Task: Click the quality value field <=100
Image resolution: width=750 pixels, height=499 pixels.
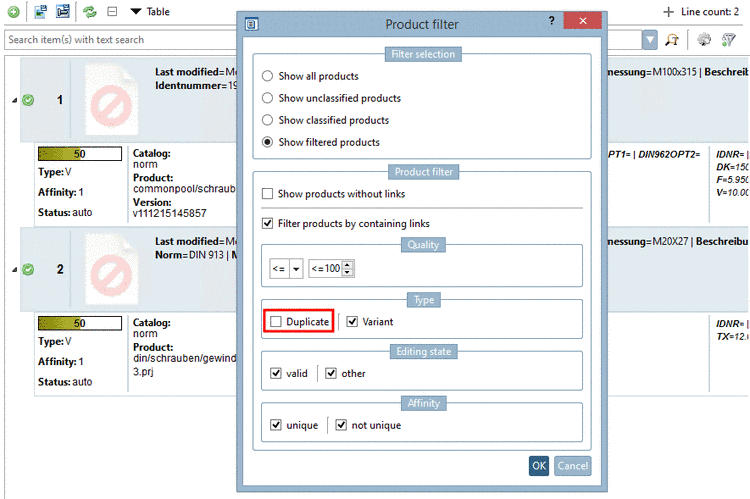Action: tap(326, 268)
